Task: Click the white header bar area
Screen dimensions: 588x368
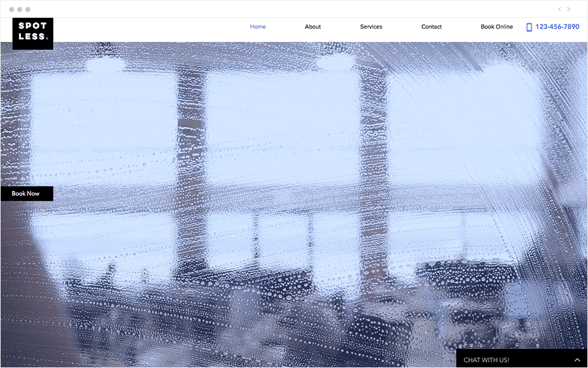Action: [x=150, y=30]
